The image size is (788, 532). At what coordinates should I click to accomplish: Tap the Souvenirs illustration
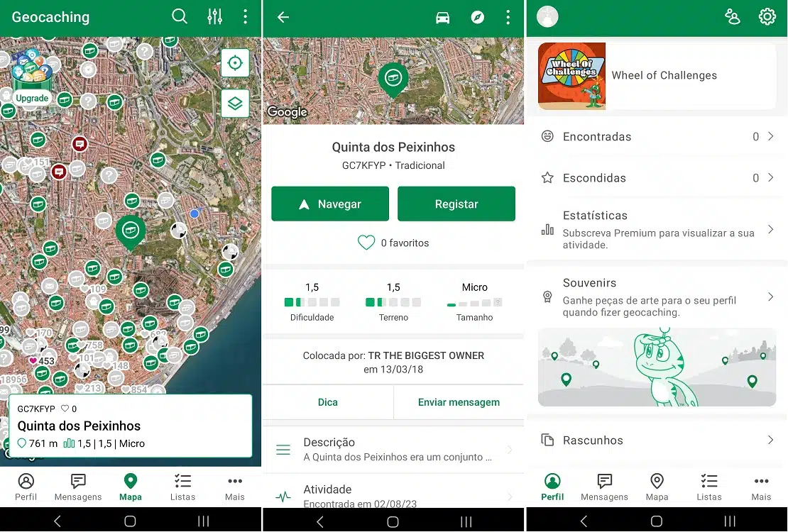coord(657,367)
